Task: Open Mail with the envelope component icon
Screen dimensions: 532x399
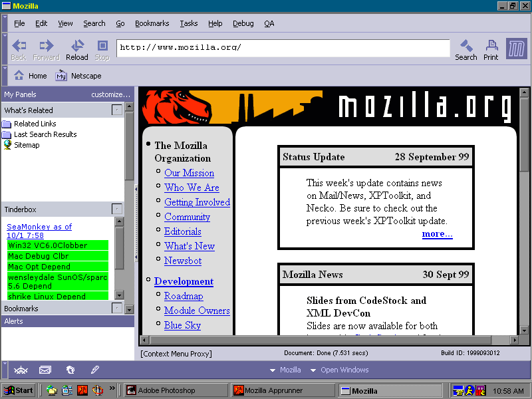Action: coord(45,370)
